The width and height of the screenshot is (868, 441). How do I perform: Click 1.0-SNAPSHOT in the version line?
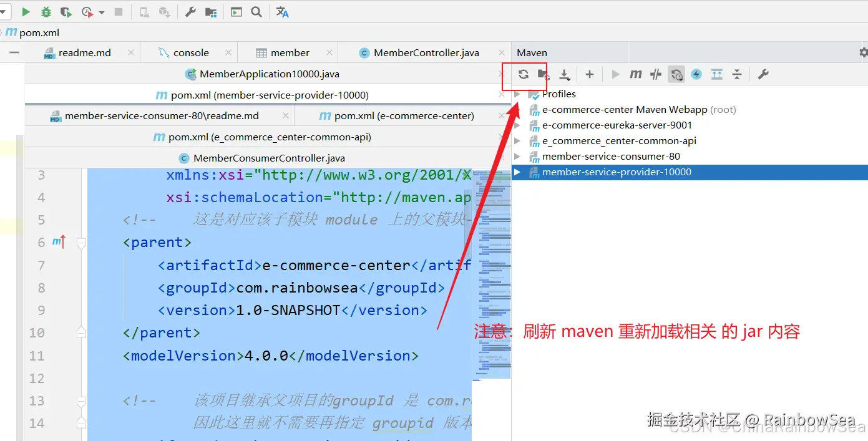pos(288,310)
